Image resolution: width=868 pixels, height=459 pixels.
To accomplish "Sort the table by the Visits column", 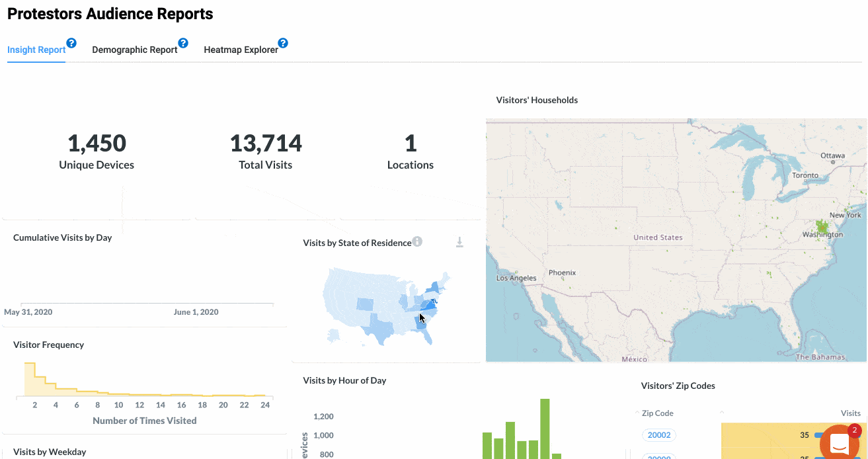I will [x=850, y=413].
